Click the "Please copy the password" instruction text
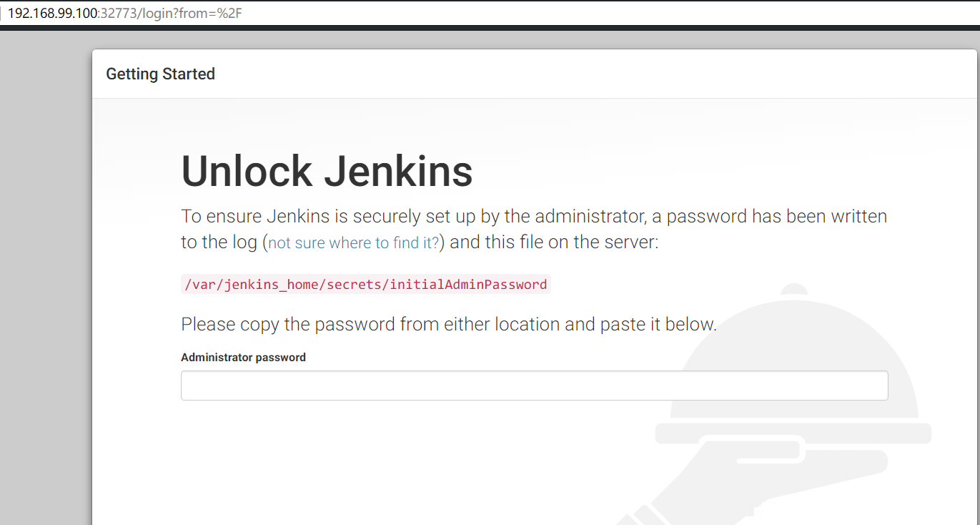 click(x=448, y=324)
